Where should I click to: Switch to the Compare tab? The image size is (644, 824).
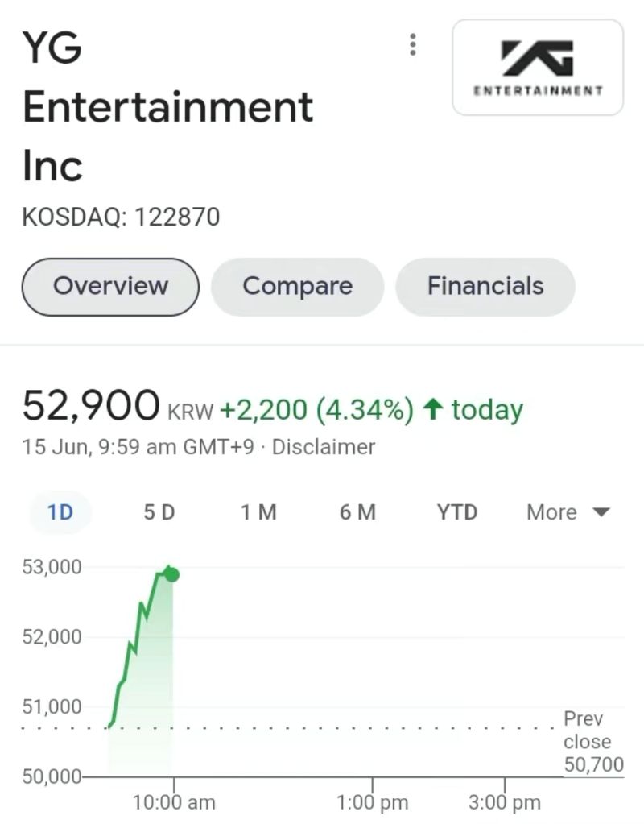pos(297,287)
